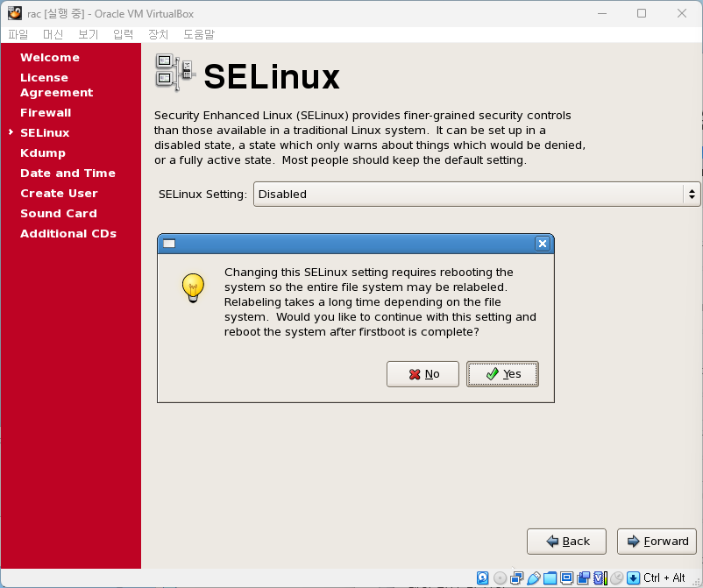Viewport: 703px width, 588px height.
Task: Open the 머신 menu
Action: click(53, 34)
